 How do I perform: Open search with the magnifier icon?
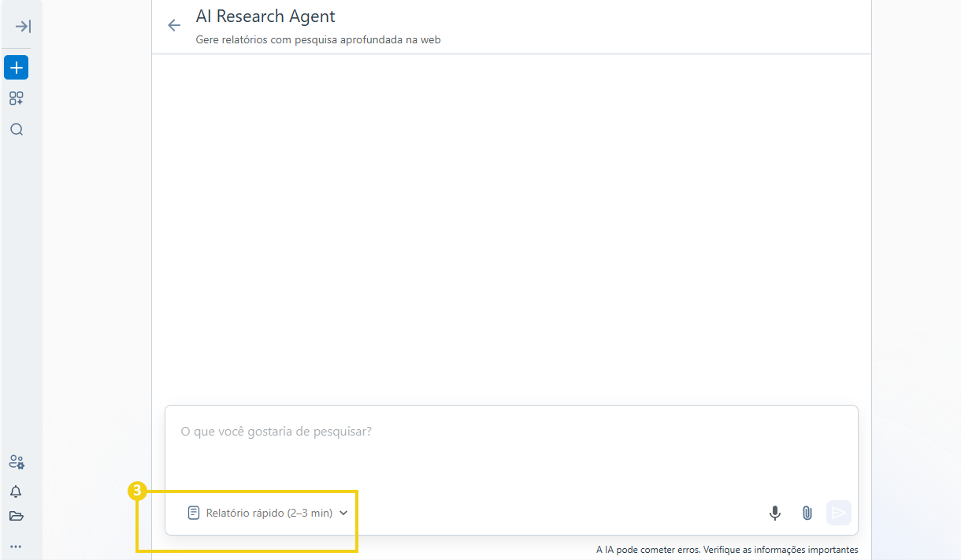click(x=16, y=129)
